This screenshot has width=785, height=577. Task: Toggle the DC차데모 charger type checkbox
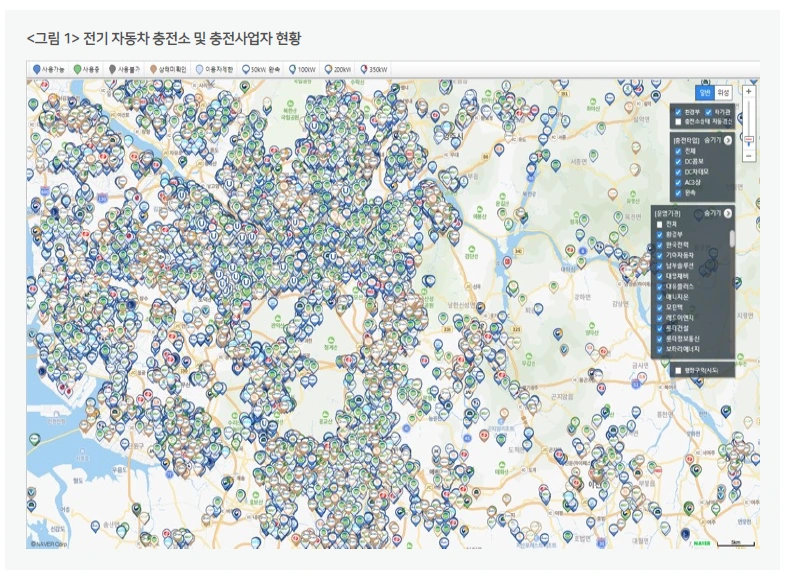click(x=678, y=172)
